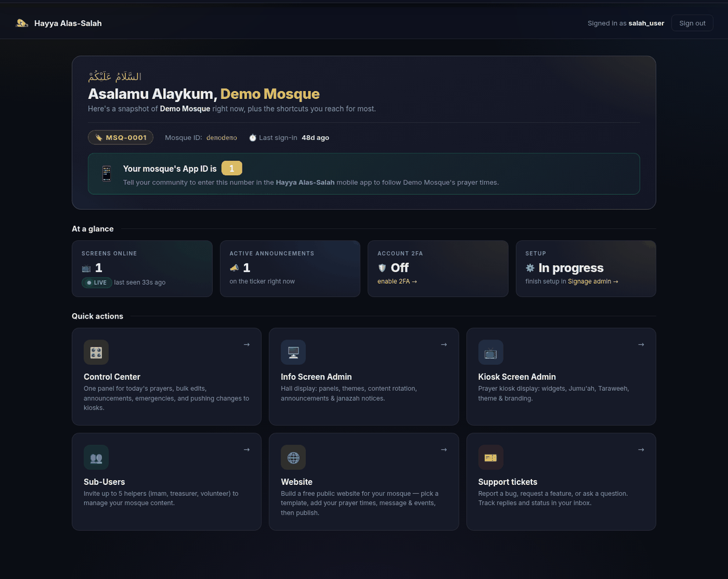Open the Control Center panel icon
The height and width of the screenshot is (579, 728).
[96, 352]
